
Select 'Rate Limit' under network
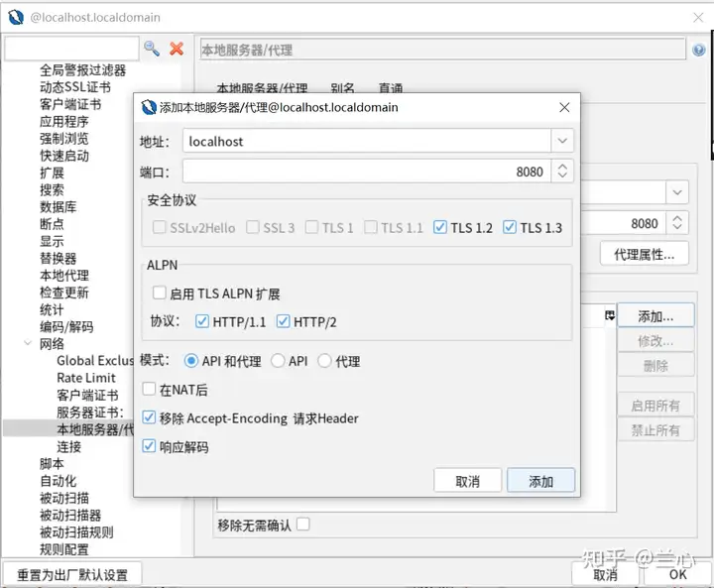click(x=86, y=378)
